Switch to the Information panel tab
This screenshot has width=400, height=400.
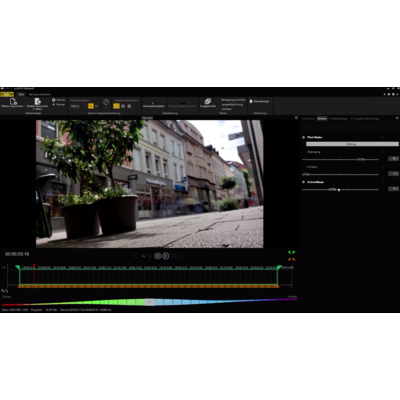[308, 119]
